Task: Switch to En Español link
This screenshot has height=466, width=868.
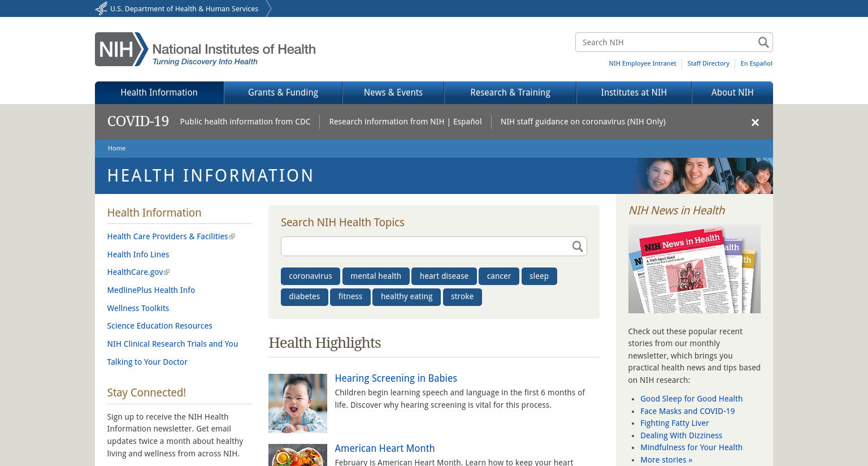Action: tap(756, 63)
